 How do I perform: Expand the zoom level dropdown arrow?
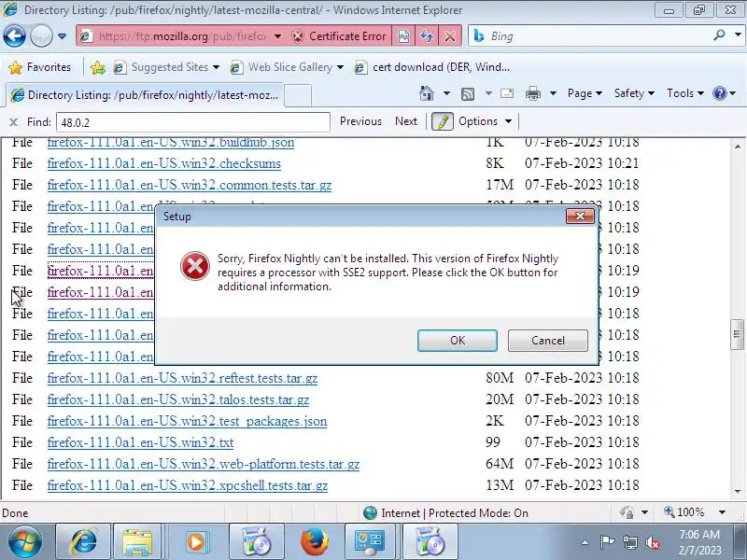pyautogui.click(x=722, y=512)
